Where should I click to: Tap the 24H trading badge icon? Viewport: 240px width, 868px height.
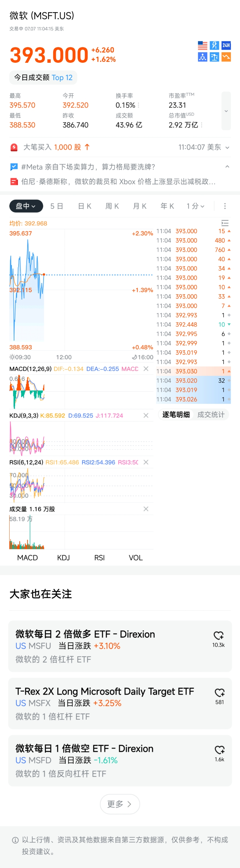pyautogui.click(x=226, y=45)
